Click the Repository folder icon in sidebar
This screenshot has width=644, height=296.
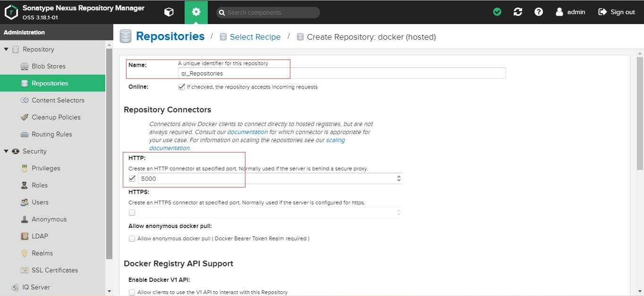point(16,50)
